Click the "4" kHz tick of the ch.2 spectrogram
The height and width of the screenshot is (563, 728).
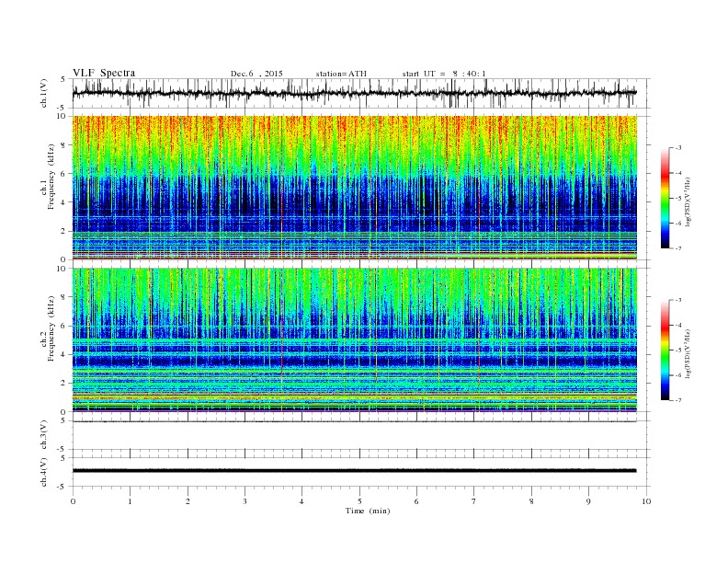click(64, 354)
